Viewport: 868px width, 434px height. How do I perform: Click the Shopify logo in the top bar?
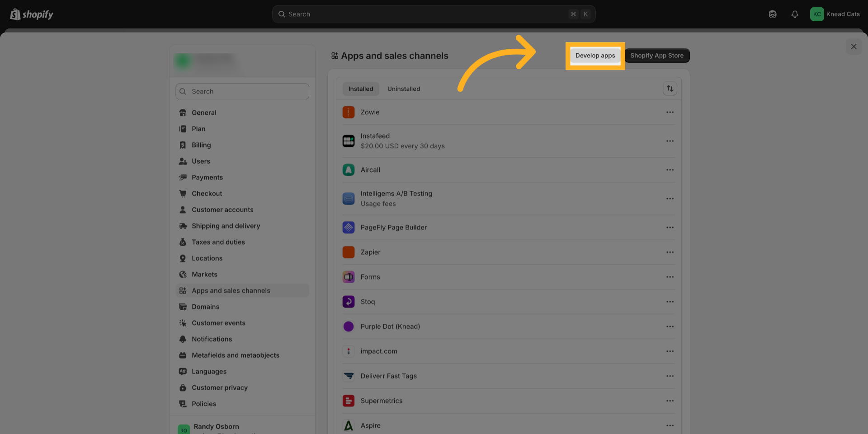point(32,14)
